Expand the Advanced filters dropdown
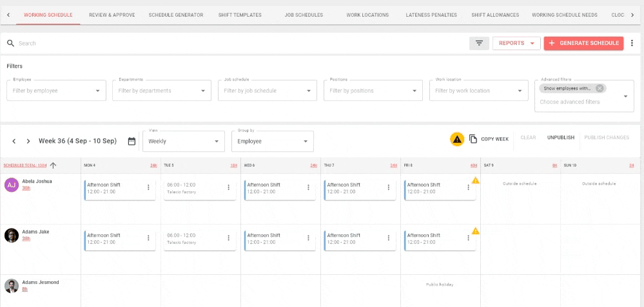Screen dimensions: 644x307 [x=625, y=97]
